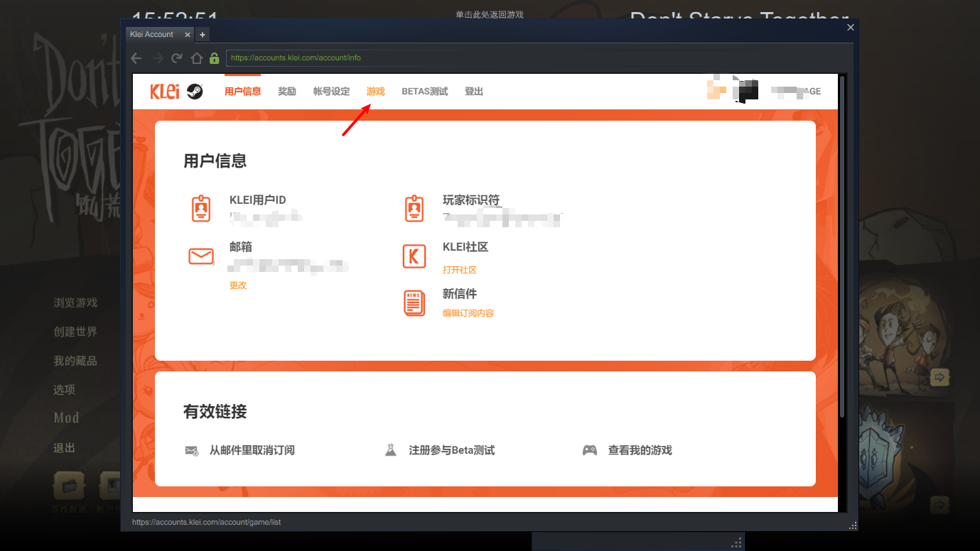Click 单击此处返回游戏 at top
The height and width of the screenshot is (551, 980).
pyautogui.click(x=490, y=15)
